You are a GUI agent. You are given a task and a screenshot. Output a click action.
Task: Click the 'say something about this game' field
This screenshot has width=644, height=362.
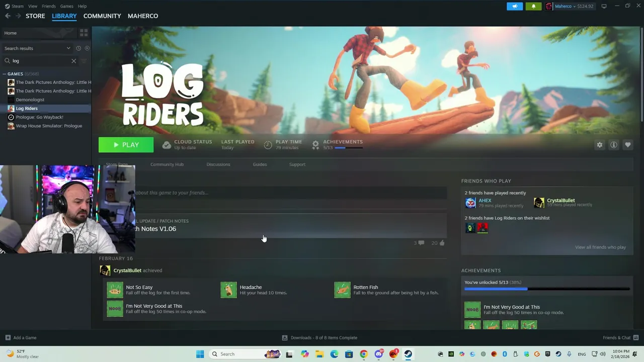click(291, 193)
